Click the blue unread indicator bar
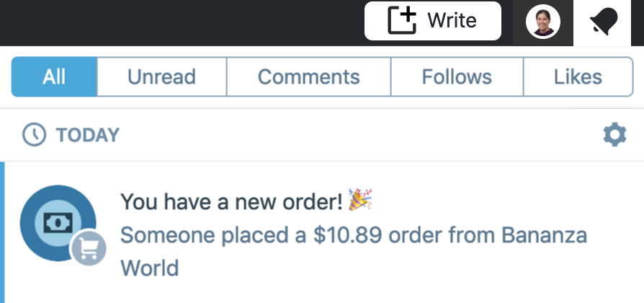 pos(2,232)
